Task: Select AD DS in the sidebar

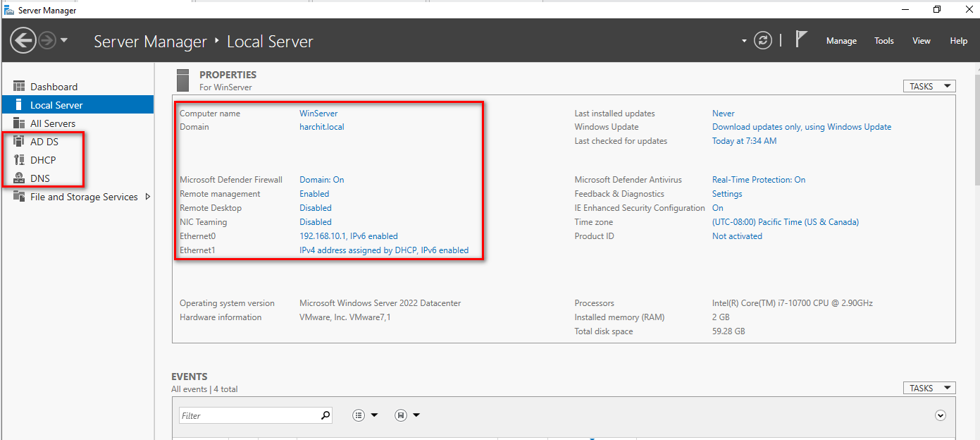Action: point(44,142)
